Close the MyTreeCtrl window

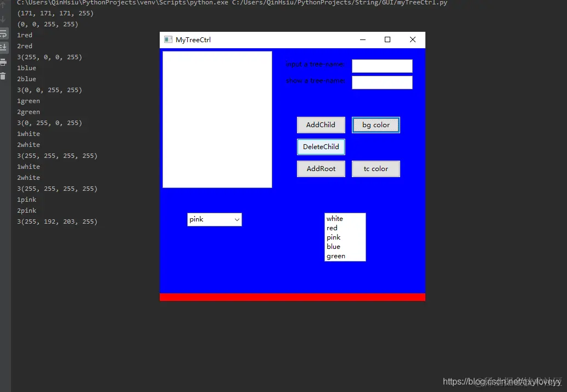point(413,39)
